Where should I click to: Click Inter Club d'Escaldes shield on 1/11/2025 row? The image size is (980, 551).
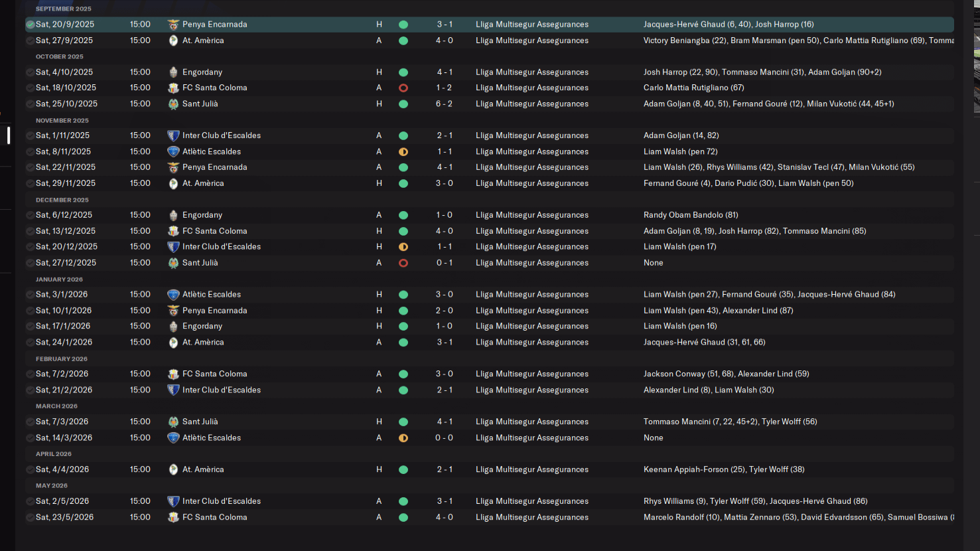pyautogui.click(x=173, y=135)
